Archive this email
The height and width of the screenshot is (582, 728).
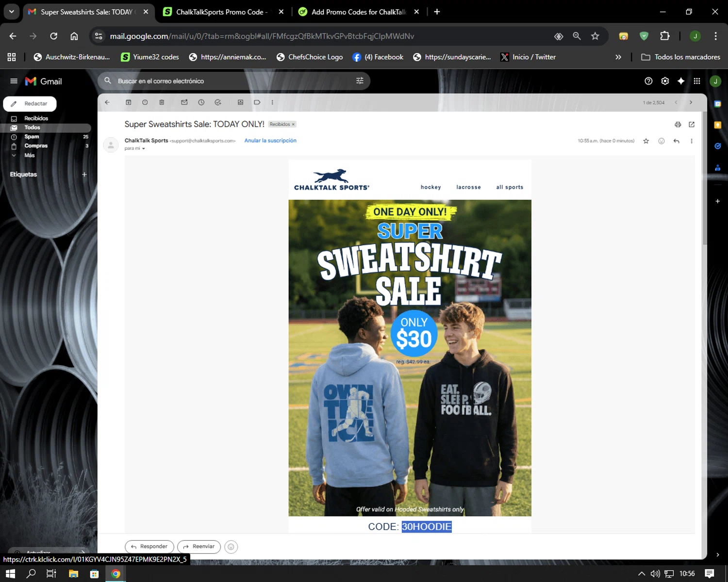129,102
